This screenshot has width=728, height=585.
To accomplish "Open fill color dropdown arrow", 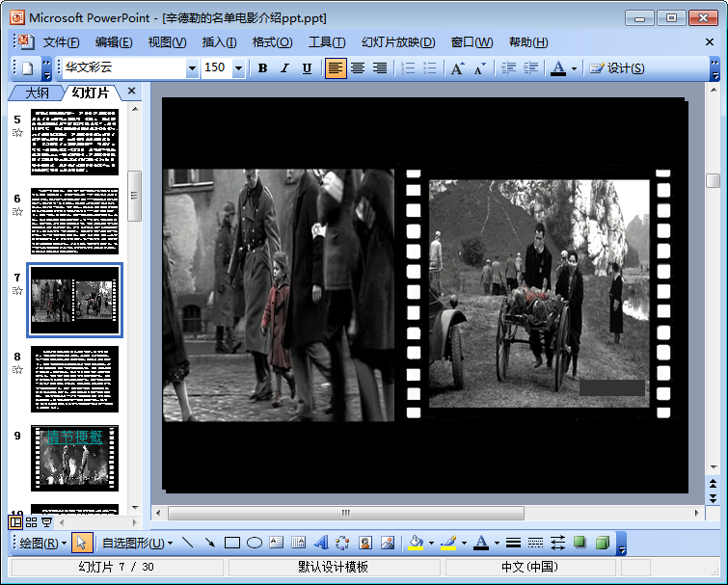I will [x=431, y=543].
